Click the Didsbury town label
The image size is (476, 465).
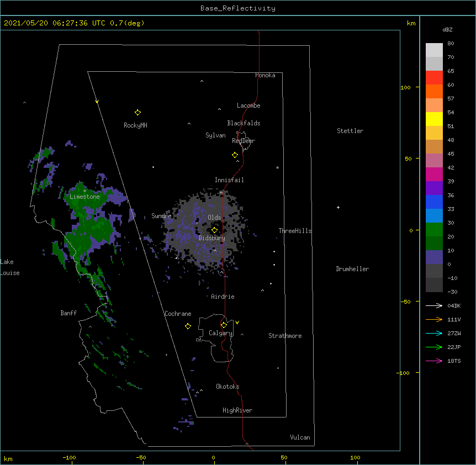point(212,238)
